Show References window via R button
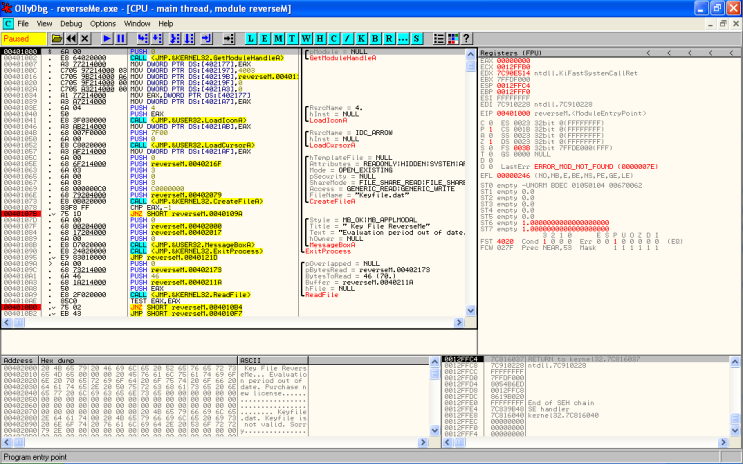Screen dimensions: 743x464 [389, 39]
